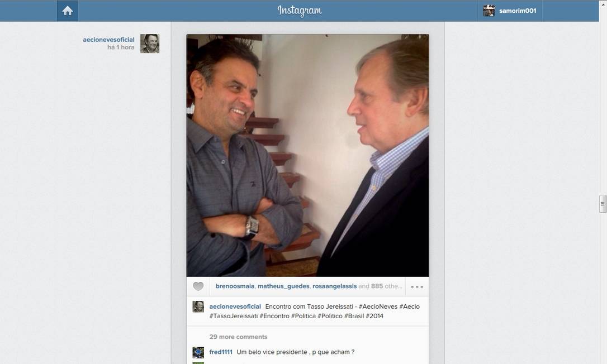Open the three-dots post options menu
This screenshot has height=364, width=607.
click(x=417, y=286)
